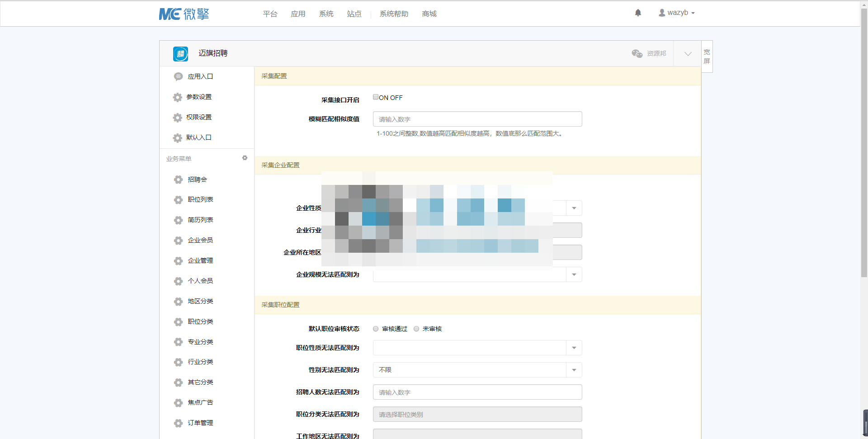Open the 职位性质无法匹配则为 dropdown
Image resolution: width=868 pixels, height=439 pixels.
coord(477,348)
